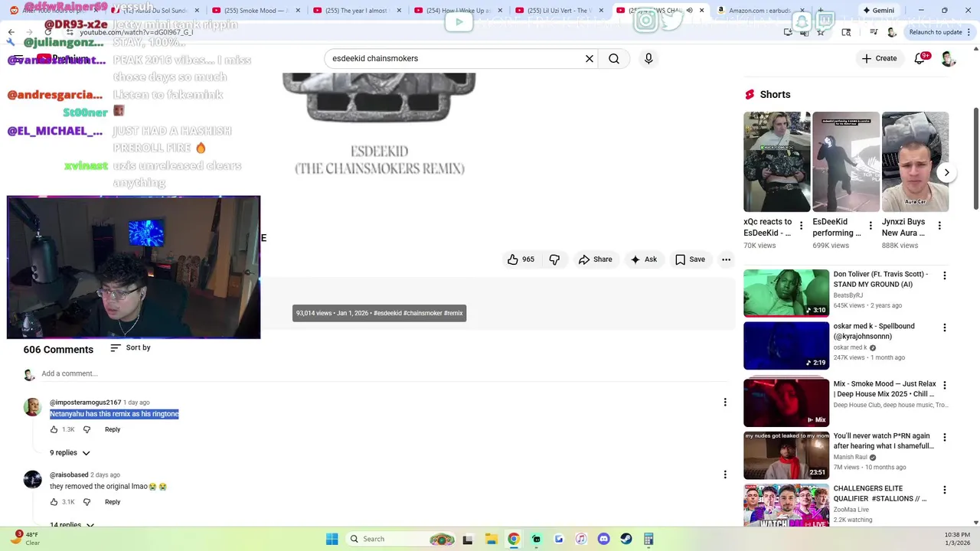This screenshot has height=551, width=980.
Task: Open 'EsDeeKid performing' short thumbnail
Action: pos(845,161)
